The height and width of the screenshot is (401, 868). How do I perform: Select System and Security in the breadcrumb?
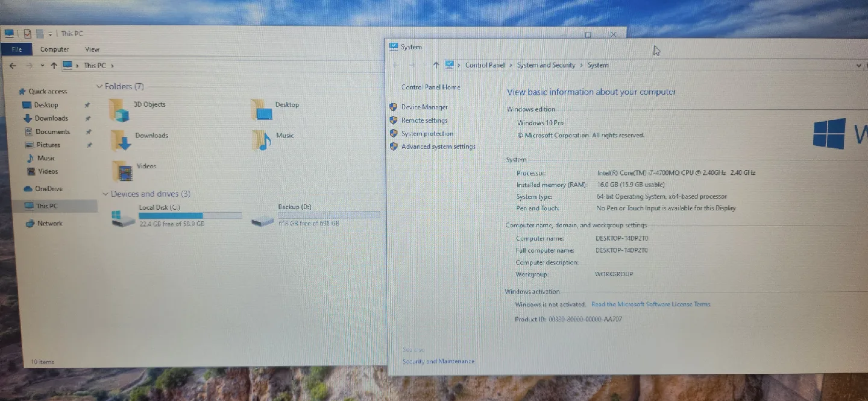coord(546,65)
